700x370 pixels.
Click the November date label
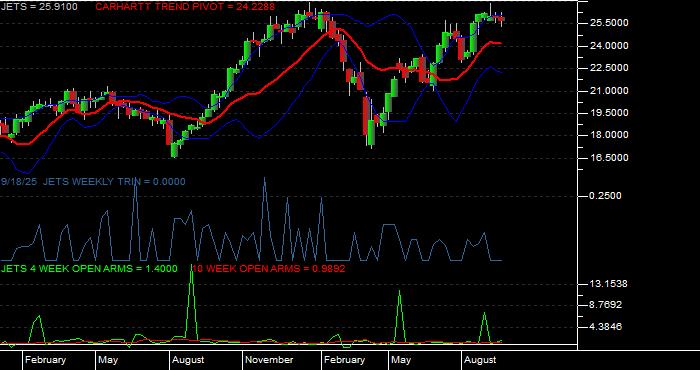point(270,360)
